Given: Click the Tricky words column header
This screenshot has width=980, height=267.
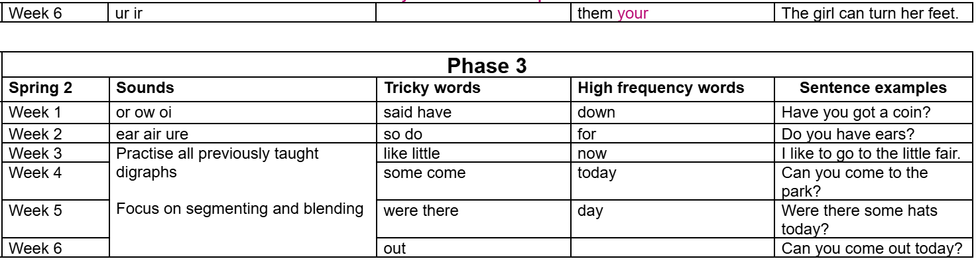Looking at the screenshot, I should point(432,88).
